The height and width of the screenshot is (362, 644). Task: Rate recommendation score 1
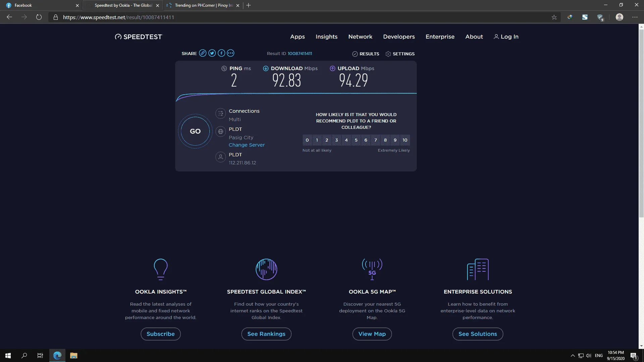(x=317, y=140)
